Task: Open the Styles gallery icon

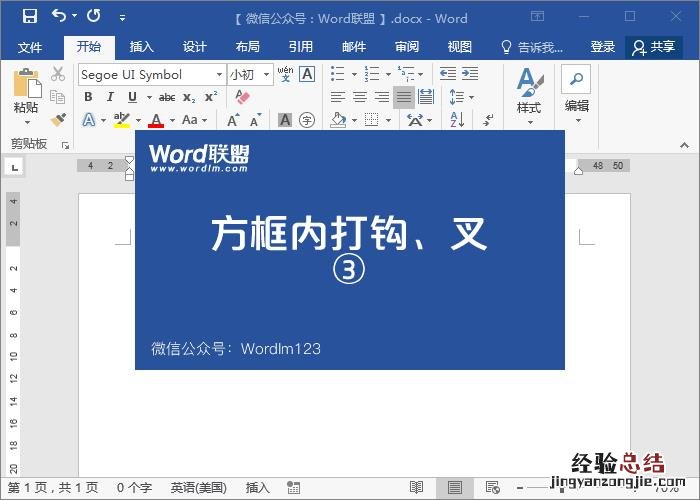Action: pos(529,90)
